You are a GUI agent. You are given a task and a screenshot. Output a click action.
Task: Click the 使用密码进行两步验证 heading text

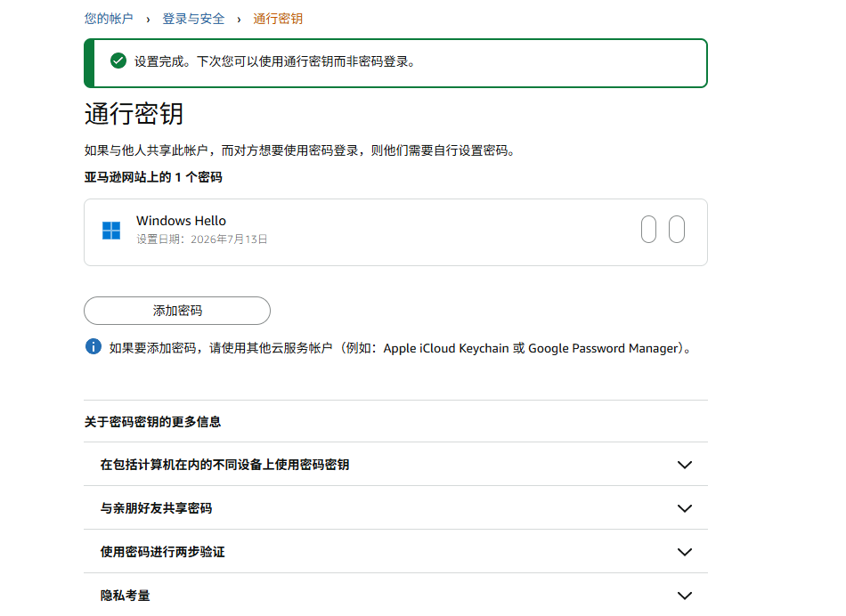[x=162, y=552]
